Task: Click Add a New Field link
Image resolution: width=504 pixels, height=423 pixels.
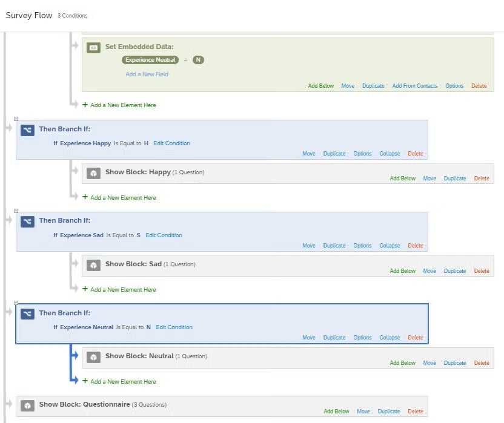Action: click(x=147, y=74)
